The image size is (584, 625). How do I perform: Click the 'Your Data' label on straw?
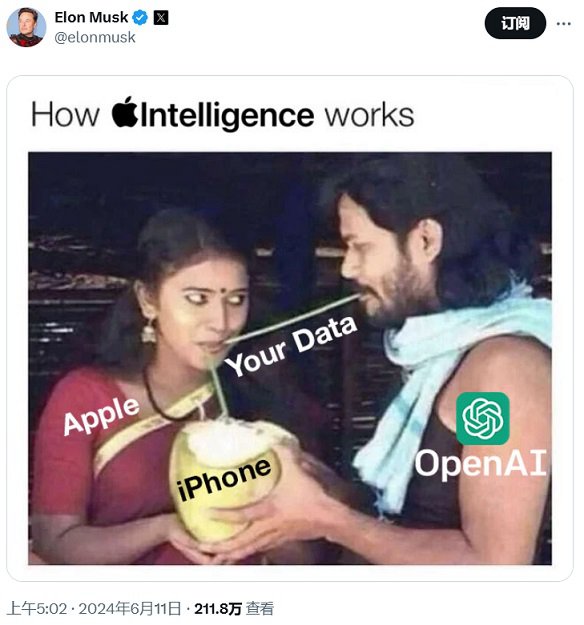[x=291, y=346]
